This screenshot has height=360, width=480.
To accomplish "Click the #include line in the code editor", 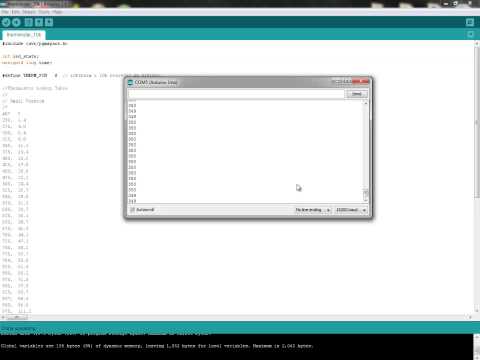I will (x=35, y=44).
